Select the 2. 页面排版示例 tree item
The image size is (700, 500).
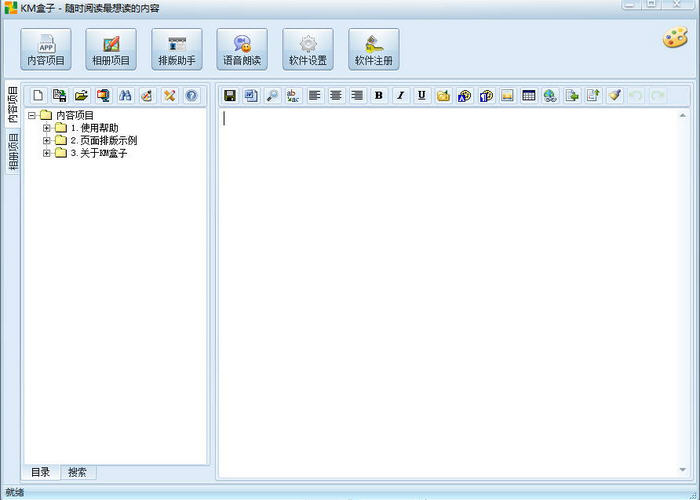pos(104,141)
